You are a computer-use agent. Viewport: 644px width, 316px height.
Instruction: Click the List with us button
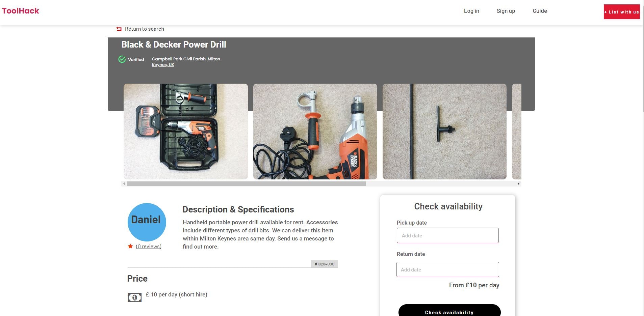(x=622, y=12)
